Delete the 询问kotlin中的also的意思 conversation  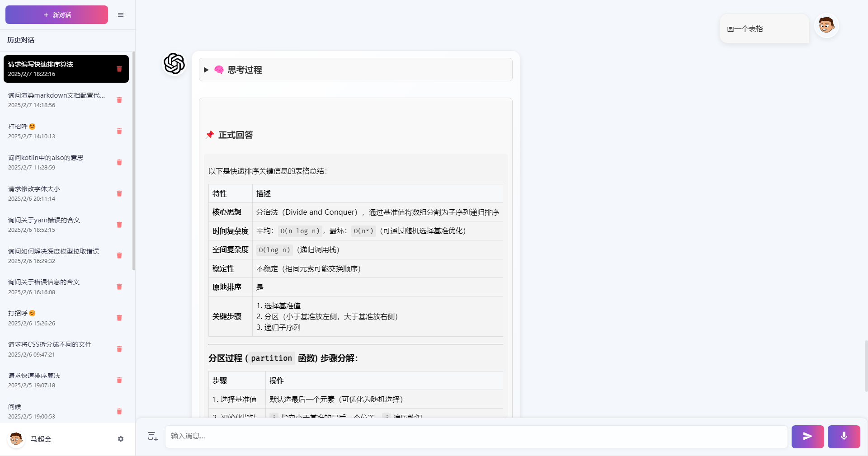pos(119,162)
